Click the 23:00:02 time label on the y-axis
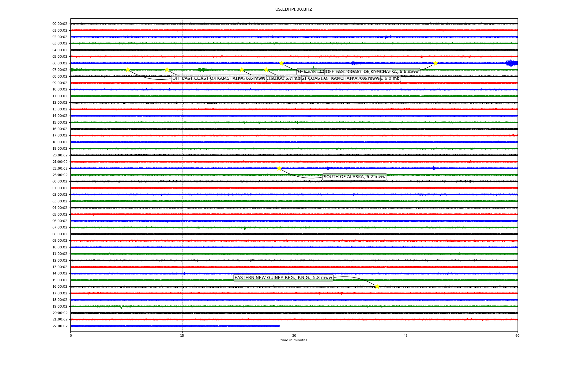This screenshot has width=588, height=368. pos(60,175)
